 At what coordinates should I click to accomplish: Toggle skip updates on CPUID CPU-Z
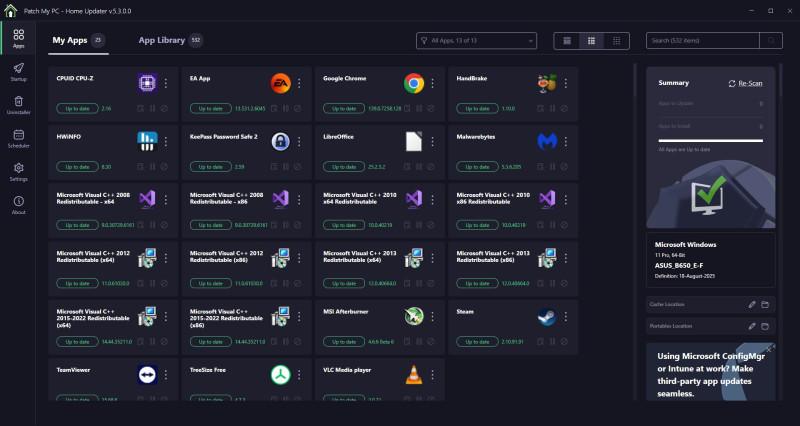(153, 109)
